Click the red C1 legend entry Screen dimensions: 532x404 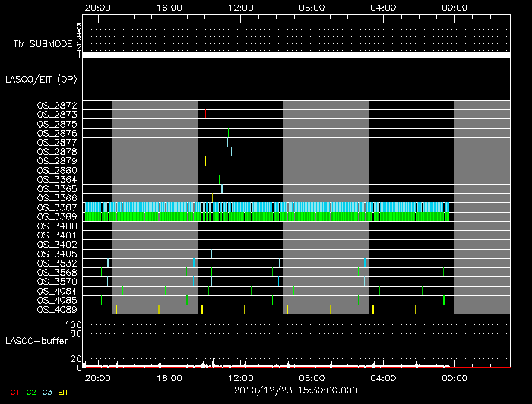tap(14, 391)
